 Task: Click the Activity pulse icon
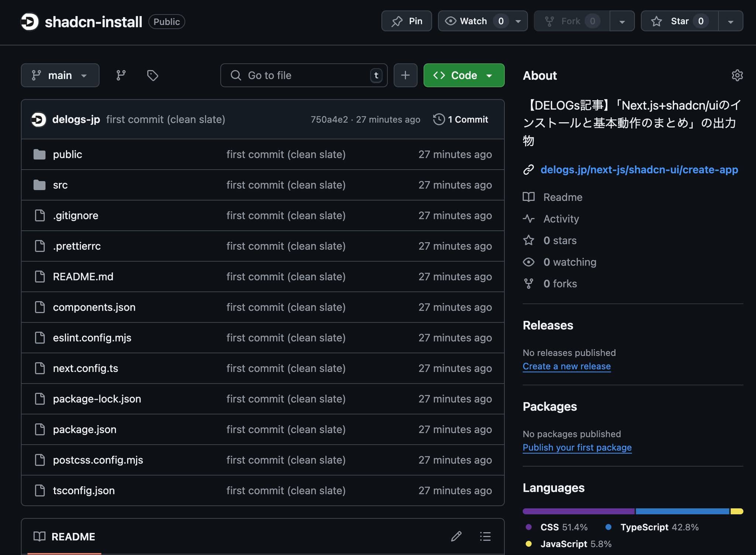(x=529, y=219)
